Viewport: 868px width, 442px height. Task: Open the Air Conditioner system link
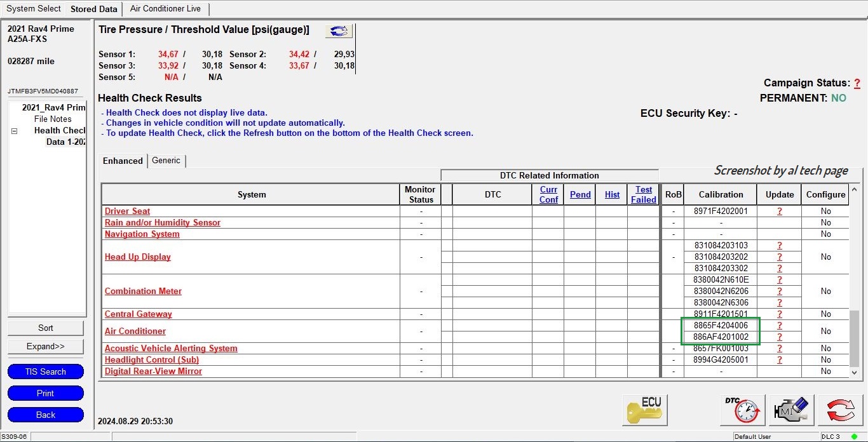pos(135,331)
